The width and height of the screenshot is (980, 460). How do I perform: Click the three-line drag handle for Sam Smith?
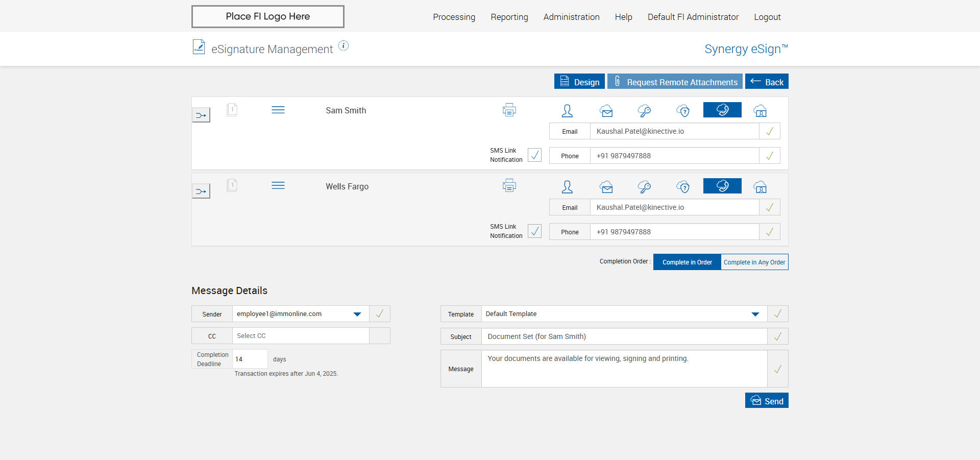(x=278, y=110)
